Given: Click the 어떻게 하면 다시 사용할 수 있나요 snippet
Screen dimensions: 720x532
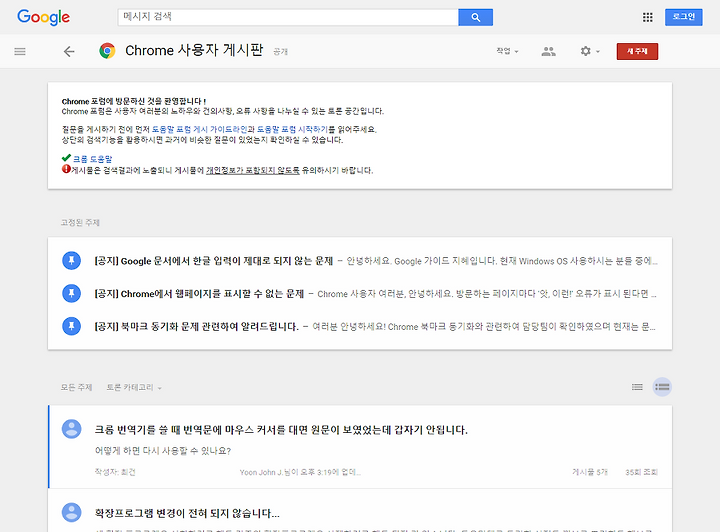Looking at the screenshot, I should point(163,451).
